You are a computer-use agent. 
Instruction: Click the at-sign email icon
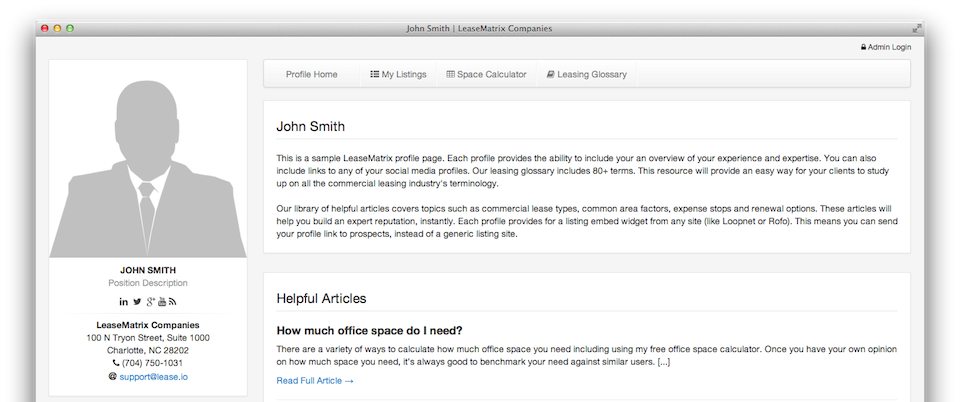pyautogui.click(x=112, y=377)
